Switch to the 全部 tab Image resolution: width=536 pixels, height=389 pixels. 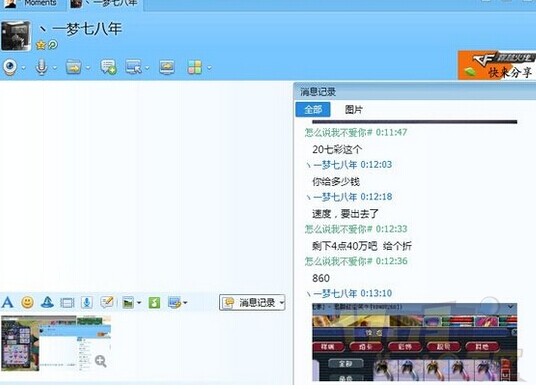(x=313, y=109)
